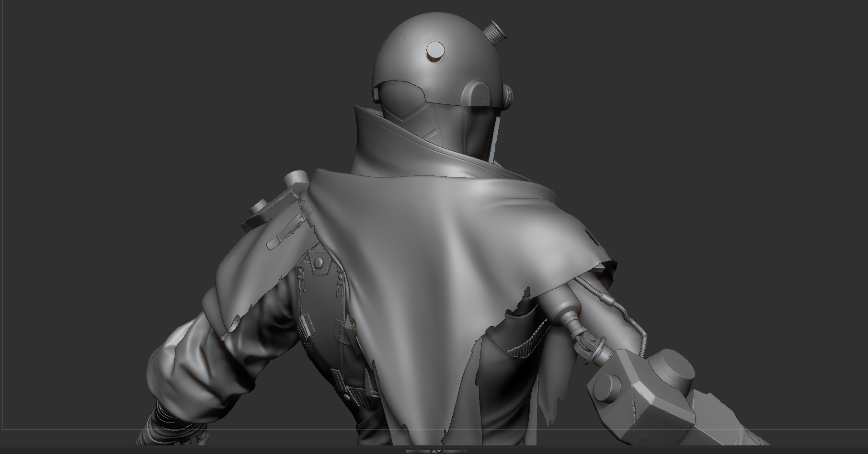
Task: Click the snap button on the back harness
Action: (318, 263)
